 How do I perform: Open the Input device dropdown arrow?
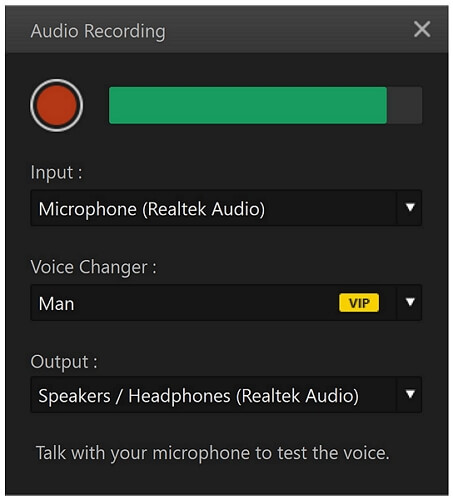[410, 208]
